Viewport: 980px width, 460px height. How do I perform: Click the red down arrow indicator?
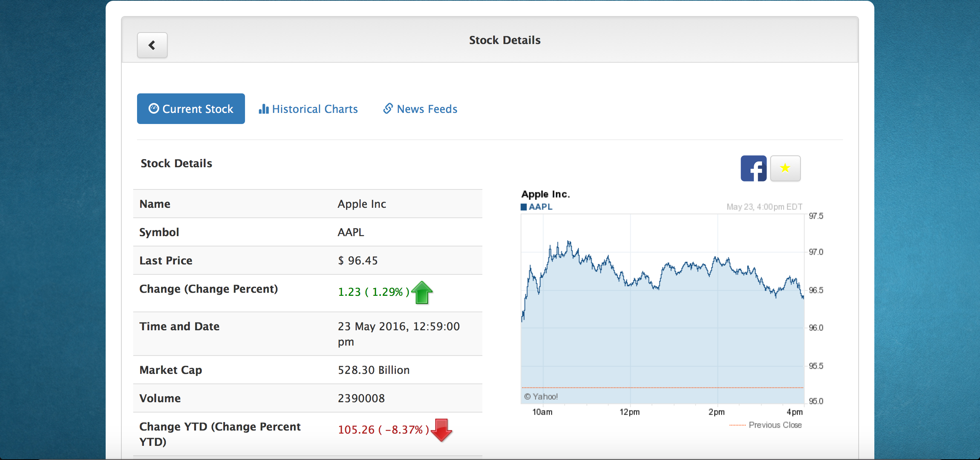[x=441, y=430]
